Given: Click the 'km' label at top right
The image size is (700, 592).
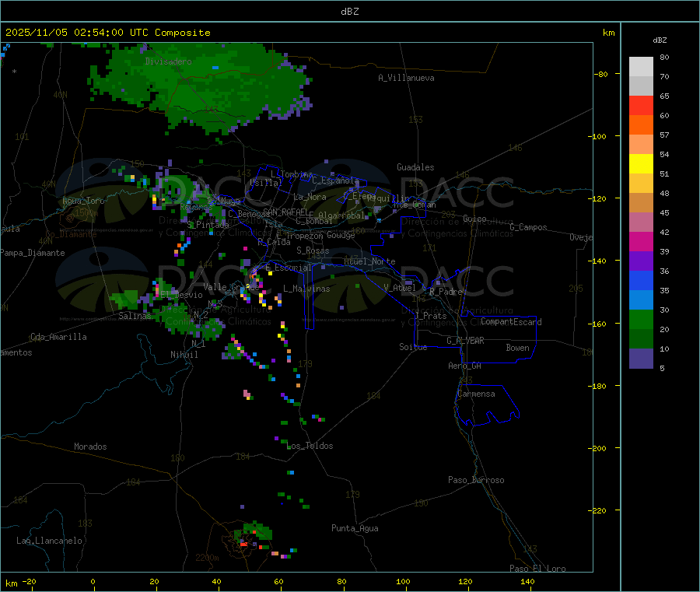Looking at the screenshot, I should 608,33.
